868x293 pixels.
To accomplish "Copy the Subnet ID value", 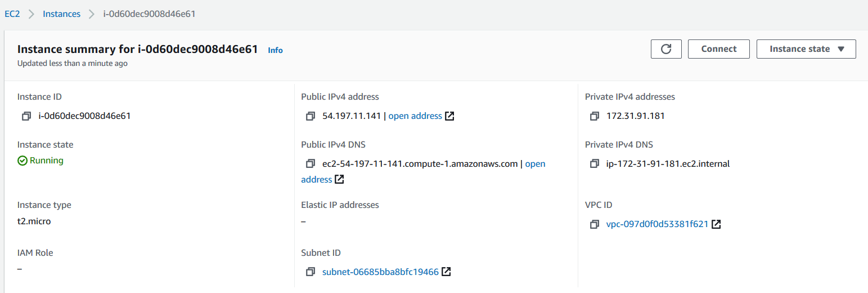I will (311, 272).
